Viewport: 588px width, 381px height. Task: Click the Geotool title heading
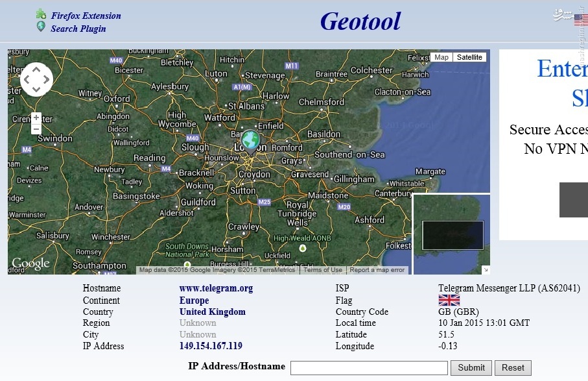click(x=360, y=21)
